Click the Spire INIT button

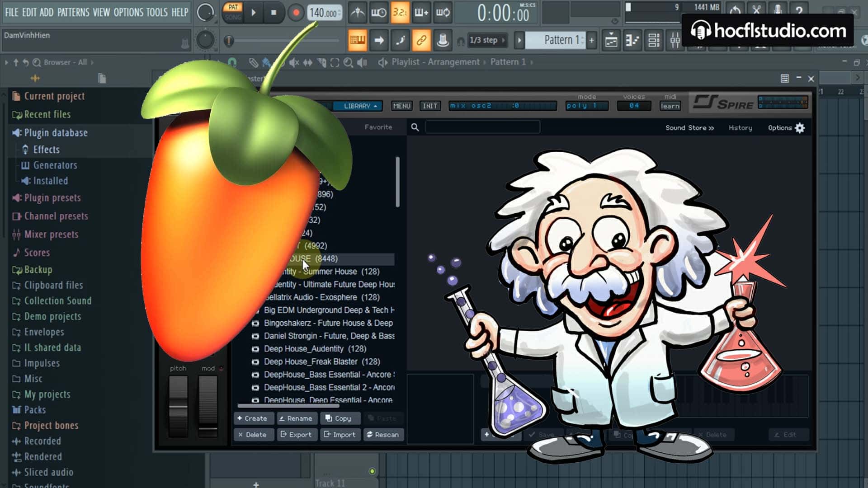(429, 106)
